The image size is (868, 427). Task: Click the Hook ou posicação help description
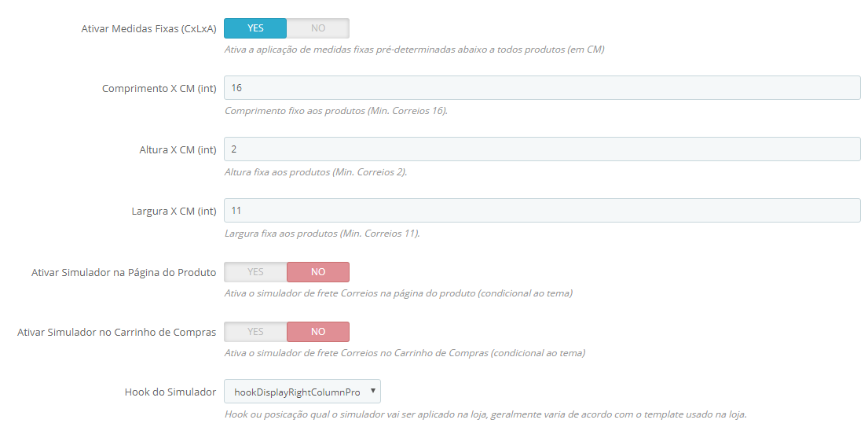tap(485, 414)
